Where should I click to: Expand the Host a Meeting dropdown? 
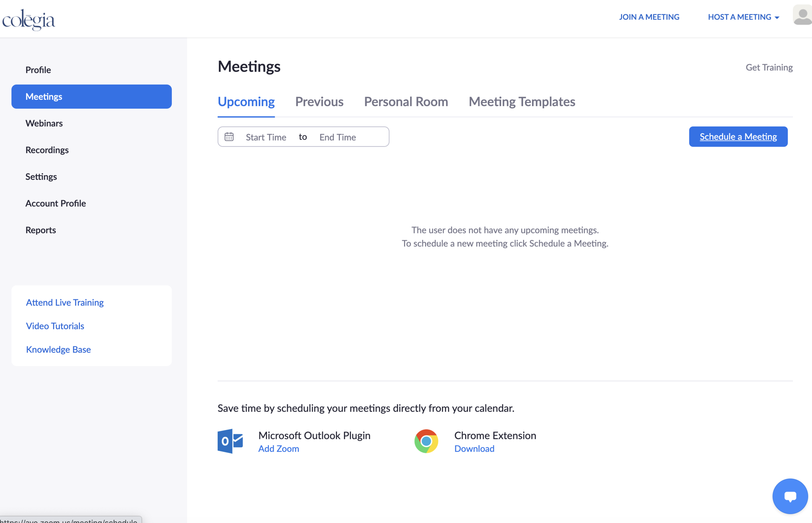point(743,17)
